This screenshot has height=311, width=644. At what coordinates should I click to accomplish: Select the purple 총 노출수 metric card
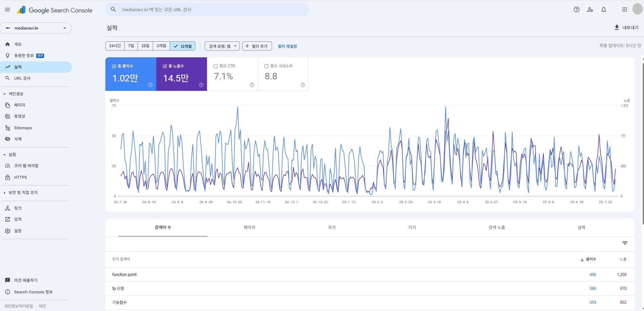(x=181, y=74)
